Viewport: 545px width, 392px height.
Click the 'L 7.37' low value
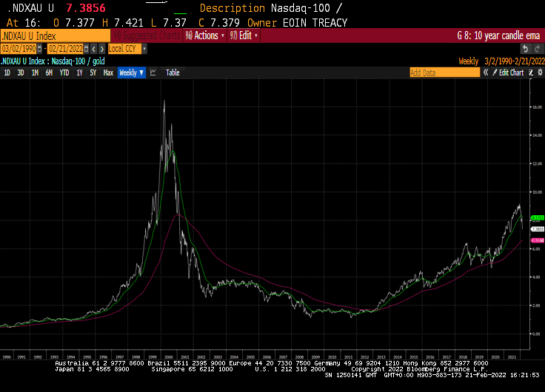[169, 23]
